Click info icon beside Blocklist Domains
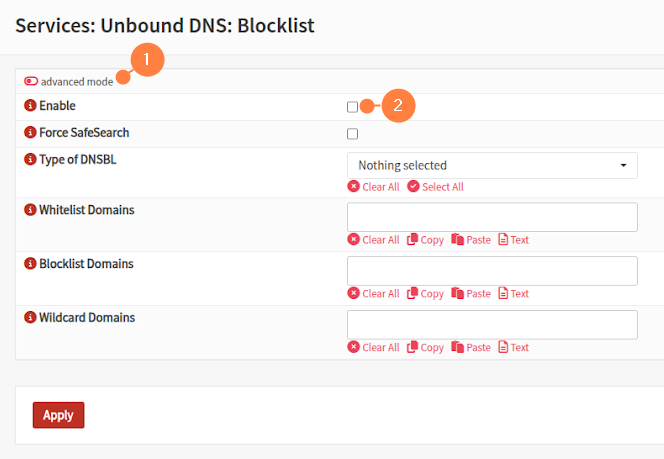664x459 pixels. point(30,264)
